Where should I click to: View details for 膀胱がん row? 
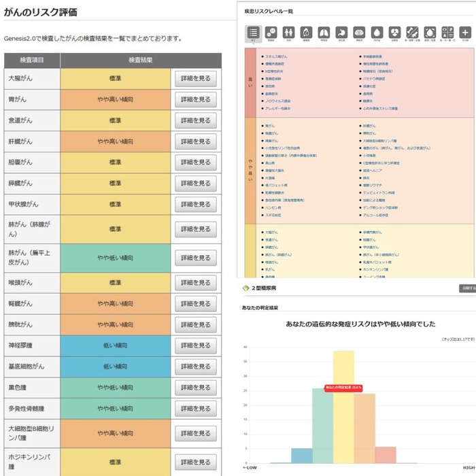(x=196, y=324)
